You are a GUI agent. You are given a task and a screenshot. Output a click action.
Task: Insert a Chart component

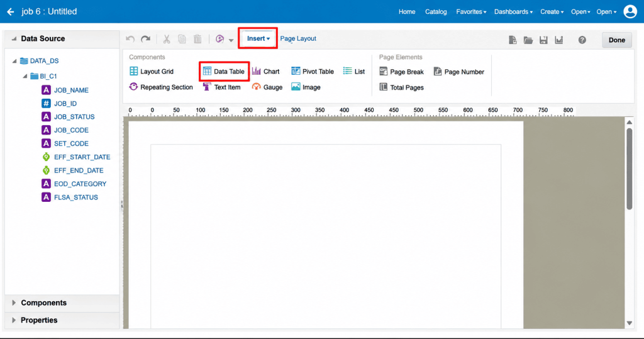point(266,71)
